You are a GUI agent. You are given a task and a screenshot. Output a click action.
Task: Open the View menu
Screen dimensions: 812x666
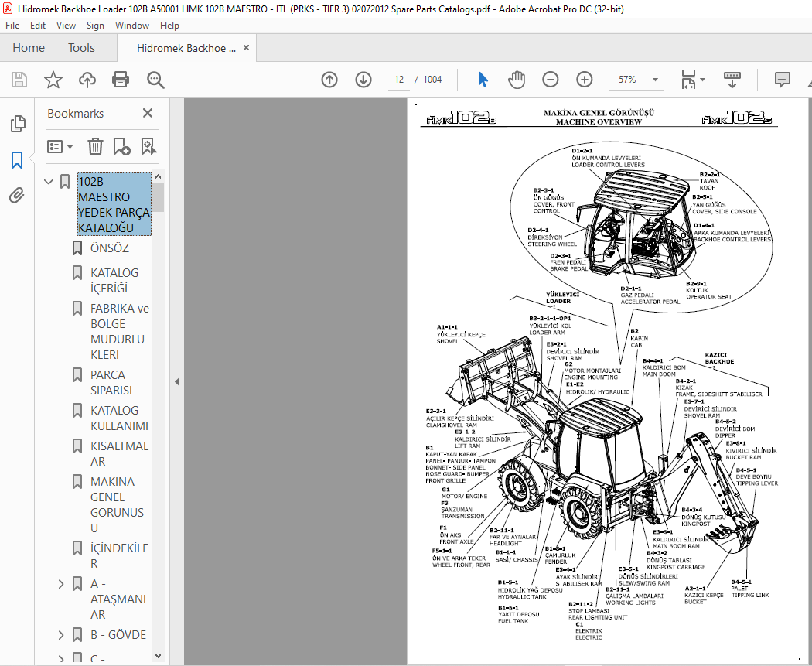[66, 26]
